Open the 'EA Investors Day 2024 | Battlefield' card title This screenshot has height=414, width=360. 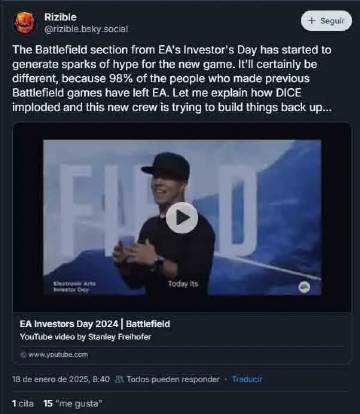coord(95,324)
